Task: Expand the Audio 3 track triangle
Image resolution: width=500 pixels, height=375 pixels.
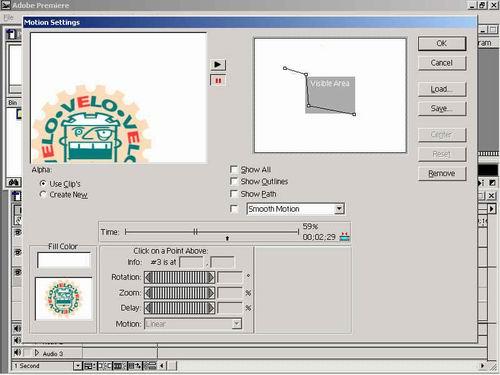Action: tap(37, 353)
